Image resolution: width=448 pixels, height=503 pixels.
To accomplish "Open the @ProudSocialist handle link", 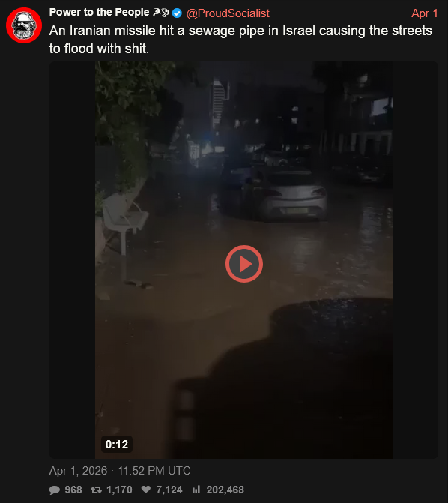I will [228, 13].
